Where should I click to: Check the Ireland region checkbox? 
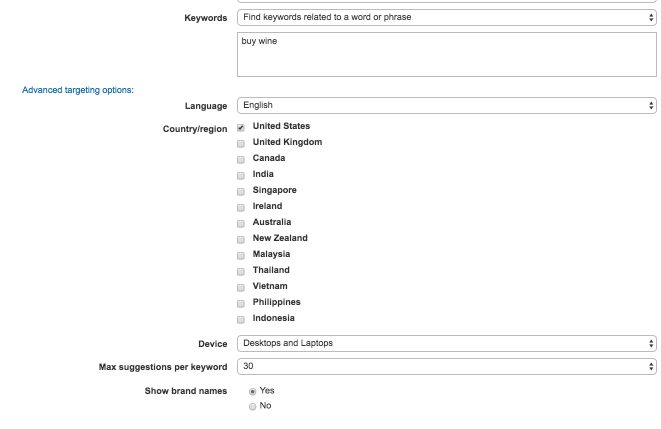(x=241, y=207)
